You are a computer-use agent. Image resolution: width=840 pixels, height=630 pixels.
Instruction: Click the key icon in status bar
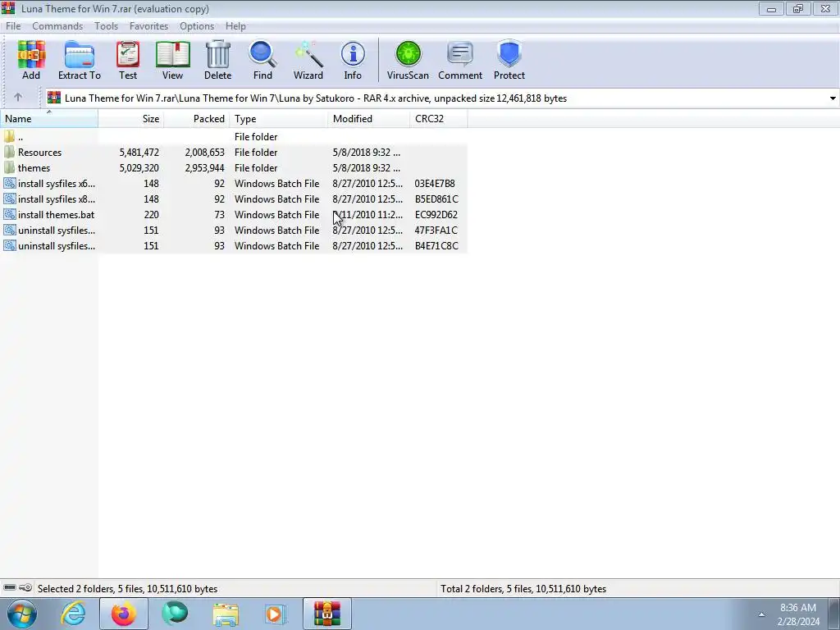(25, 587)
